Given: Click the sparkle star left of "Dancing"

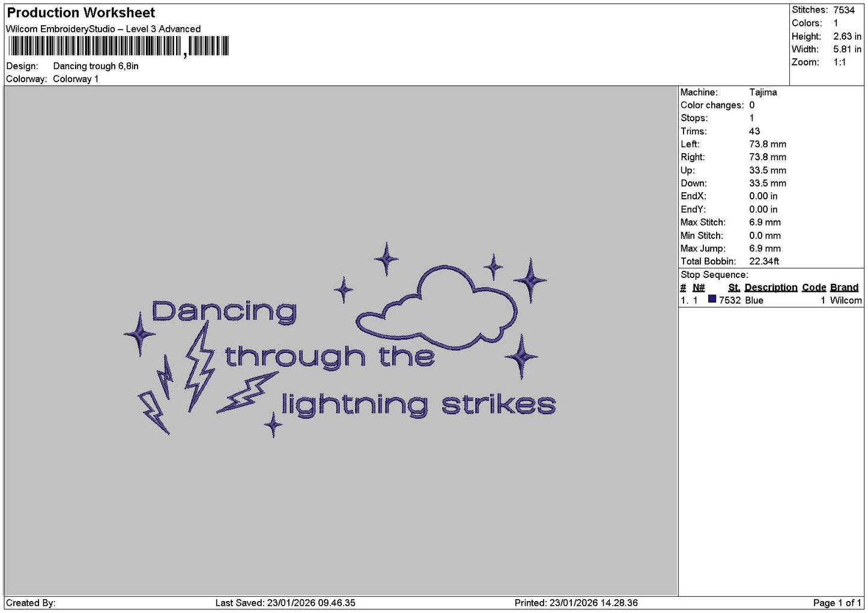Looking at the screenshot, I should tap(139, 334).
